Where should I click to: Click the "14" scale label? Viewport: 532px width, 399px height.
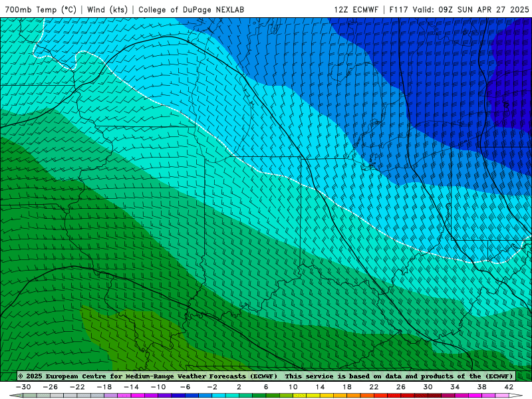[x=320, y=387]
